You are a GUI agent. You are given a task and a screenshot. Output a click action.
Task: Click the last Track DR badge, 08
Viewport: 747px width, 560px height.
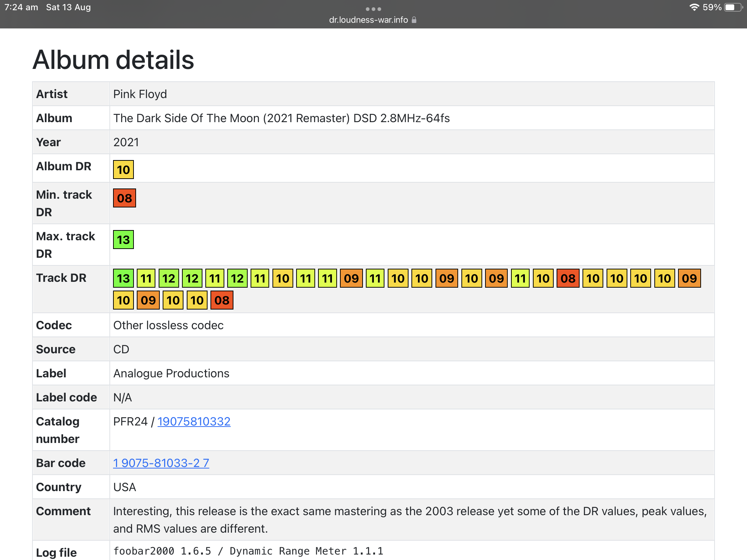click(222, 300)
